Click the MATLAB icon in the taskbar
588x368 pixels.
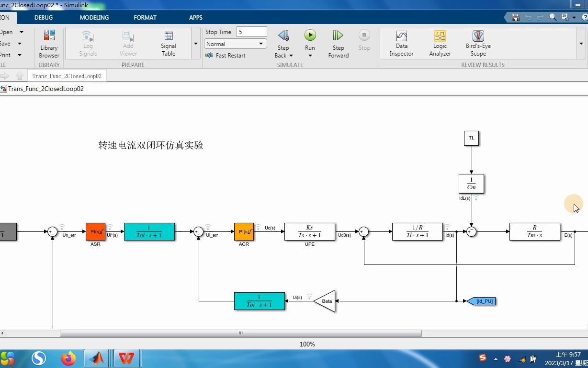[x=97, y=358]
